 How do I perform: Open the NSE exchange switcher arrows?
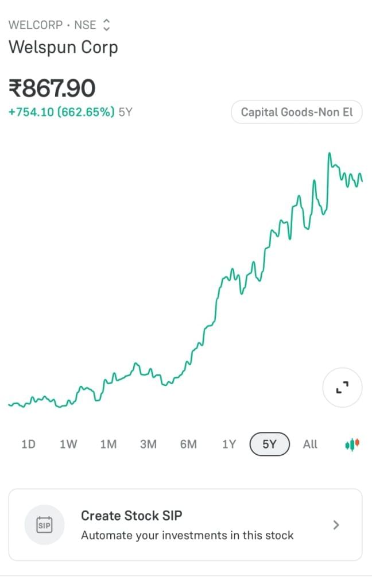(106, 25)
